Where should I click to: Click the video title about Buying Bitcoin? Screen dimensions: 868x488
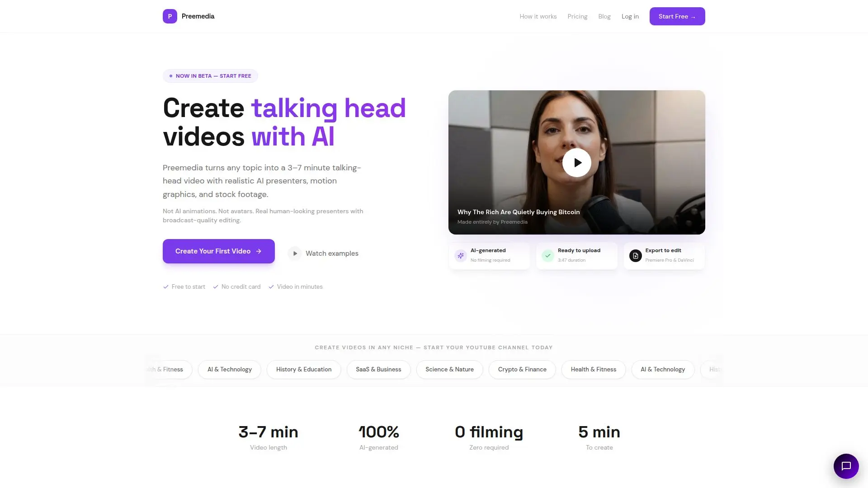click(x=519, y=212)
